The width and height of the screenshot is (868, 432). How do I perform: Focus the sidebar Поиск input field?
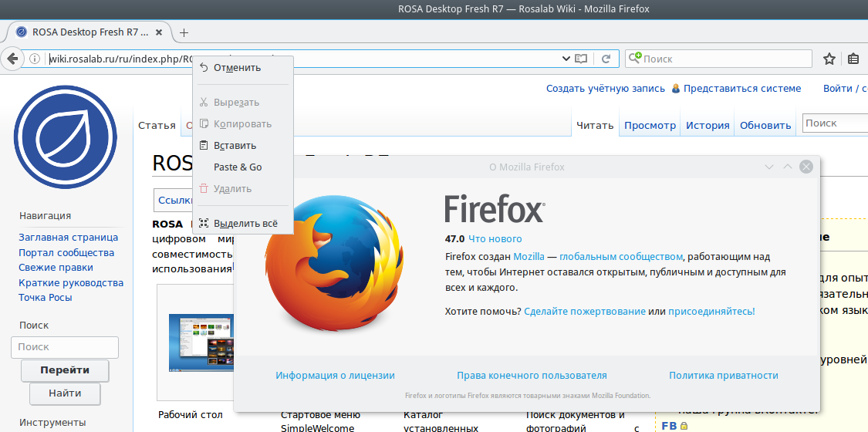[x=65, y=347]
